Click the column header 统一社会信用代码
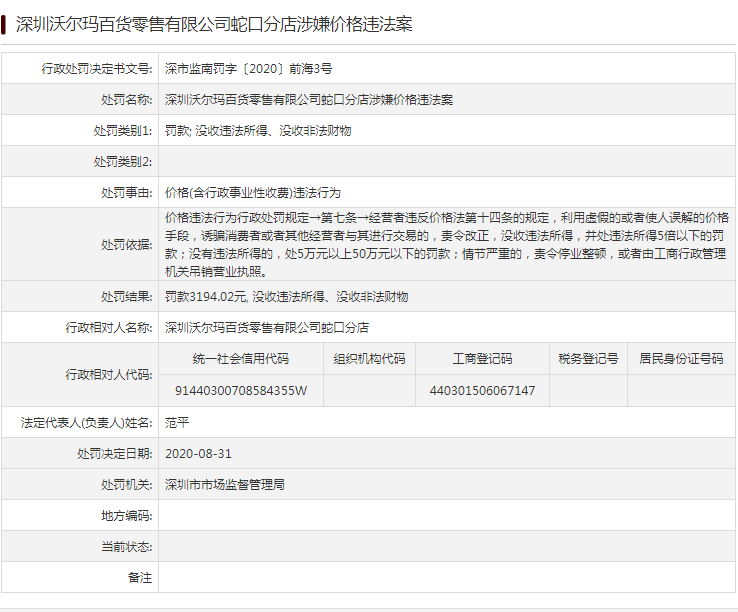This screenshot has width=738, height=612. click(x=241, y=359)
